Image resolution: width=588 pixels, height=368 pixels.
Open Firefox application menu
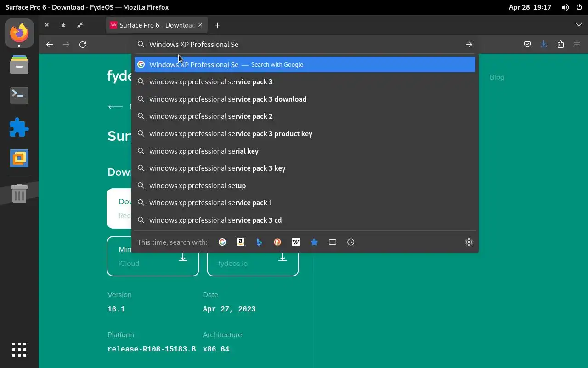coord(577,45)
